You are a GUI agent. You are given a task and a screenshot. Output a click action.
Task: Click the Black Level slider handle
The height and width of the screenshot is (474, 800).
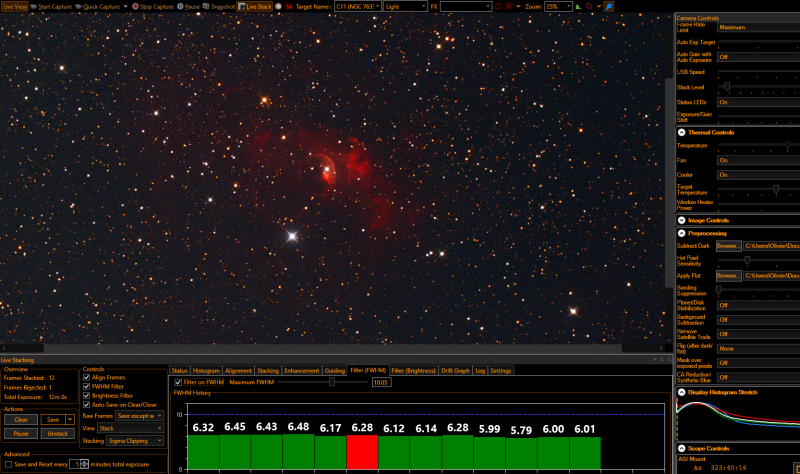pos(727,87)
